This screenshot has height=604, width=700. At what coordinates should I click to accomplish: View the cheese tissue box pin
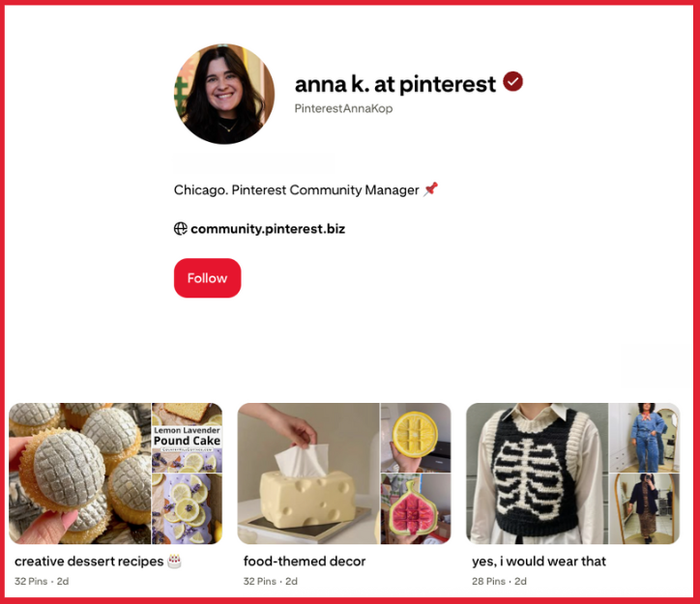click(308, 474)
